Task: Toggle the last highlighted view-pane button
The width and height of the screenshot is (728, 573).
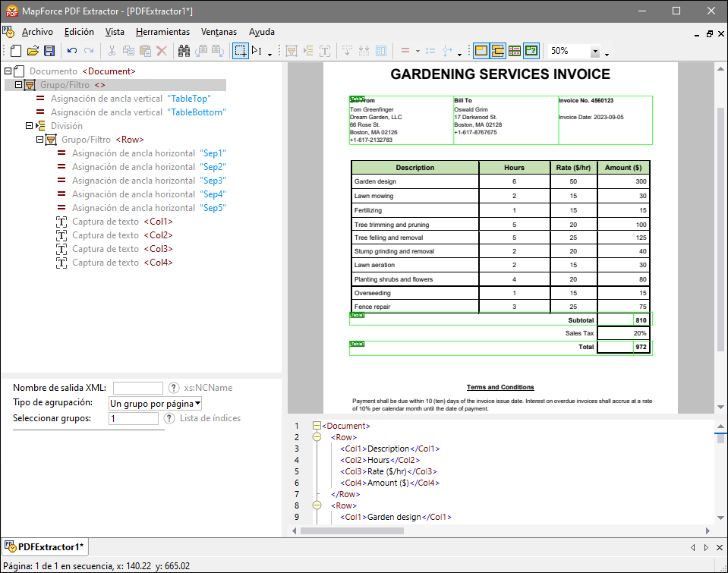Action: (x=531, y=51)
